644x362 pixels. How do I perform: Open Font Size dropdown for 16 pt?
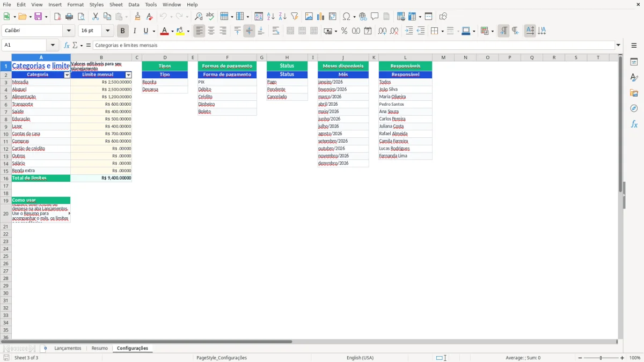[107, 31]
